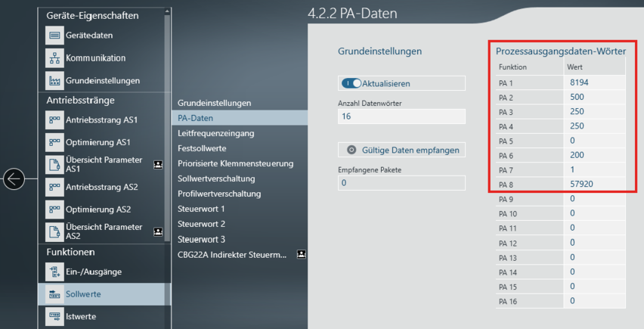Click the back arrow circle icon
The width and height of the screenshot is (644, 329).
coord(14,178)
